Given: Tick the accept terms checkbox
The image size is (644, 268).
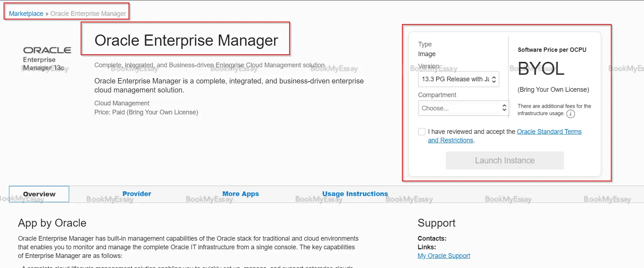Looking at the screenshot, I should click(422, 132).
